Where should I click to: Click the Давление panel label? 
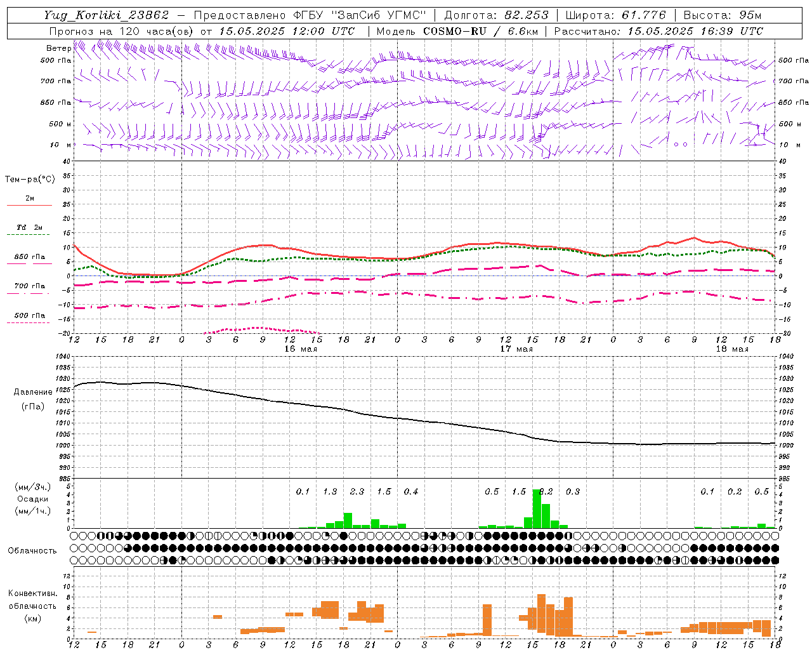coord(33,392)
